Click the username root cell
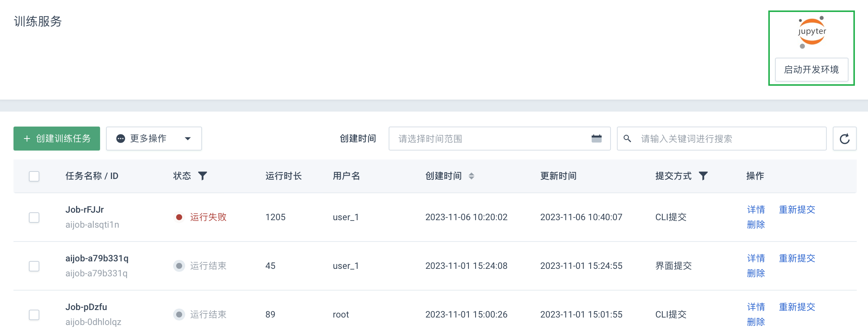The image size is (868, 328). (341, 315)
